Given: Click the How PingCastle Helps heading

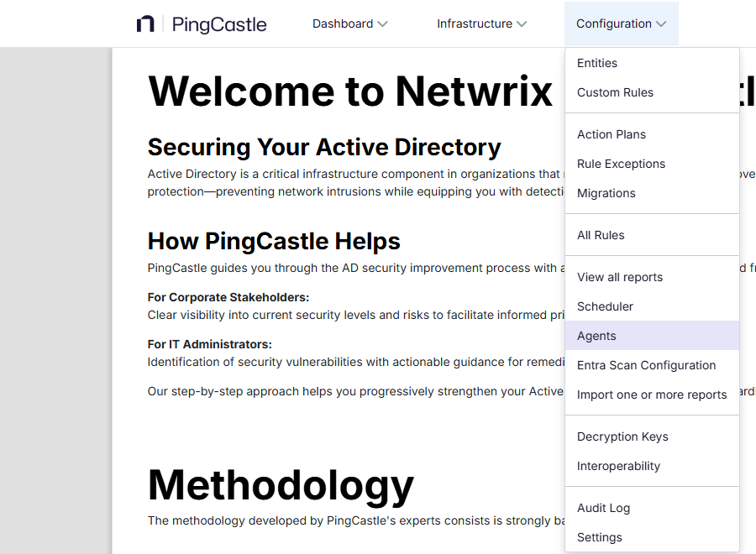Looking at the screenshot, I should coord(274,242).
